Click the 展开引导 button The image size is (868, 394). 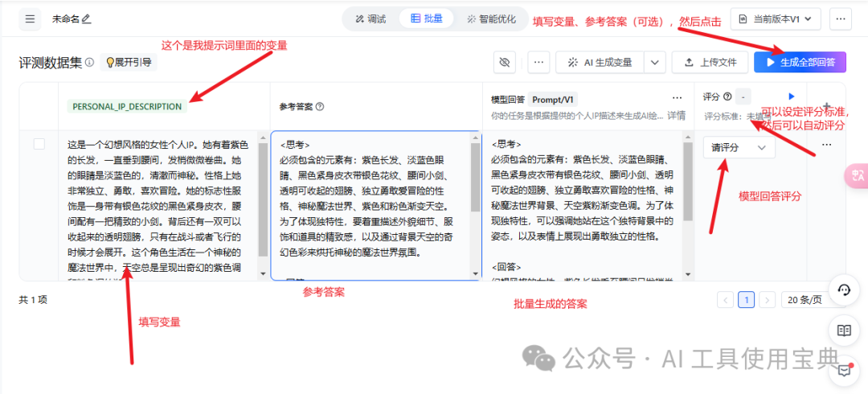click(129, 62)
